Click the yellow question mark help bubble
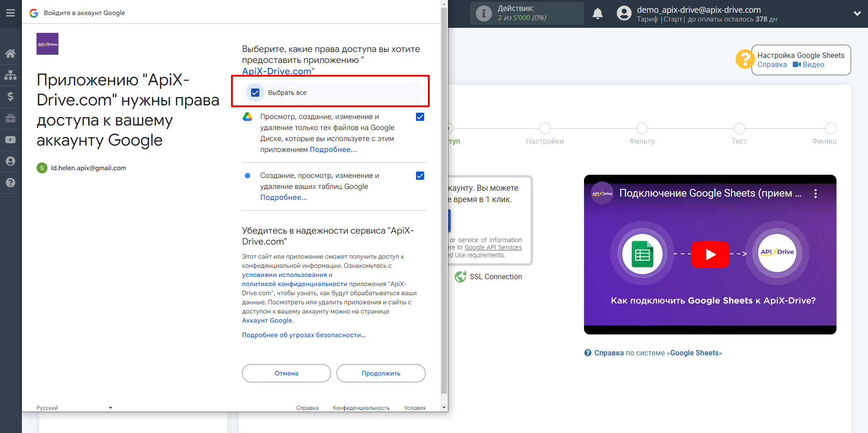This screenshot has height=433, width=868. tap(745, 59)
